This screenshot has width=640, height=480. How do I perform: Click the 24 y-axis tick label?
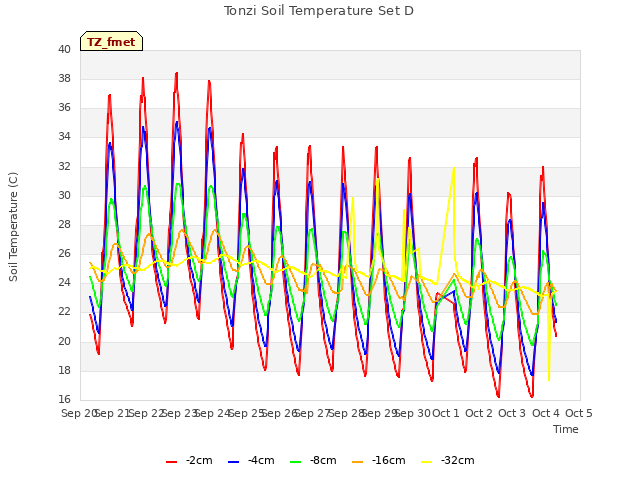tap(64, 283)
